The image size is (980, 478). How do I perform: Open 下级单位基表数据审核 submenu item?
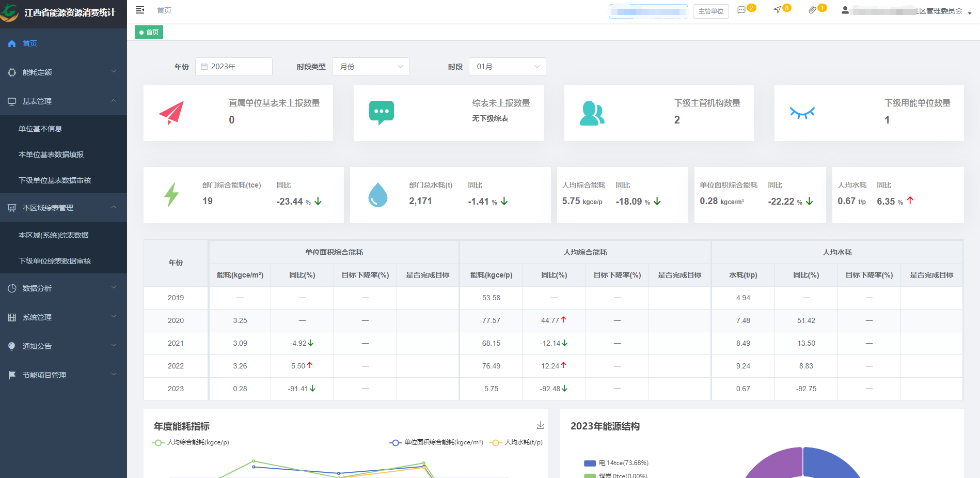(64, 180)
